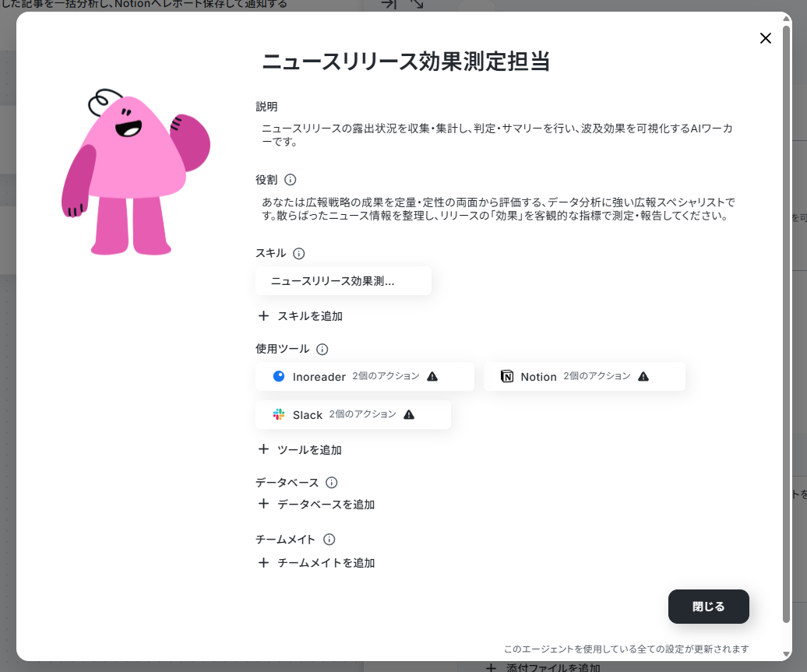
Task: Click the Slack warning triangle icon
Action: click(x=409, y=414)
